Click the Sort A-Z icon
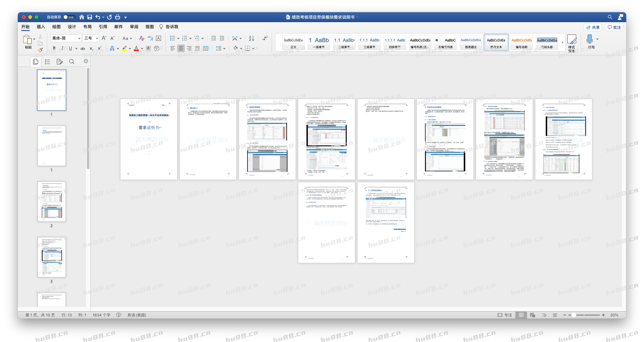The width and height of the screenshot is (644, 342). [x=251, y=38]
